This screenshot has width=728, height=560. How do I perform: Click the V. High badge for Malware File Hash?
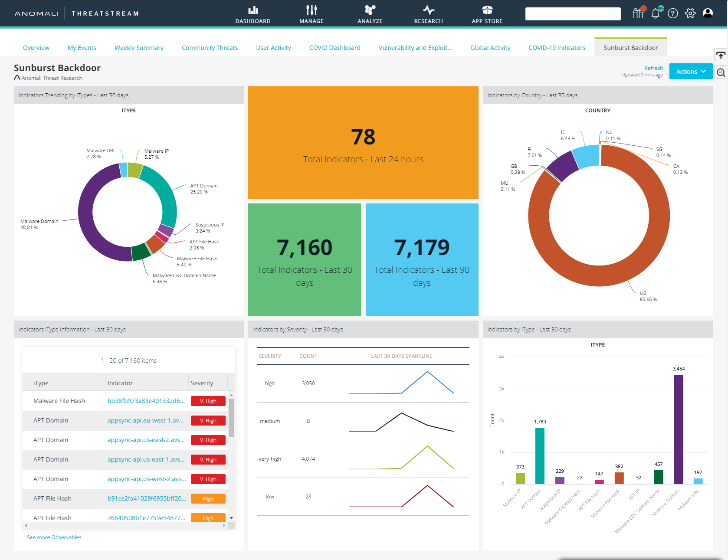click(208, 401)
